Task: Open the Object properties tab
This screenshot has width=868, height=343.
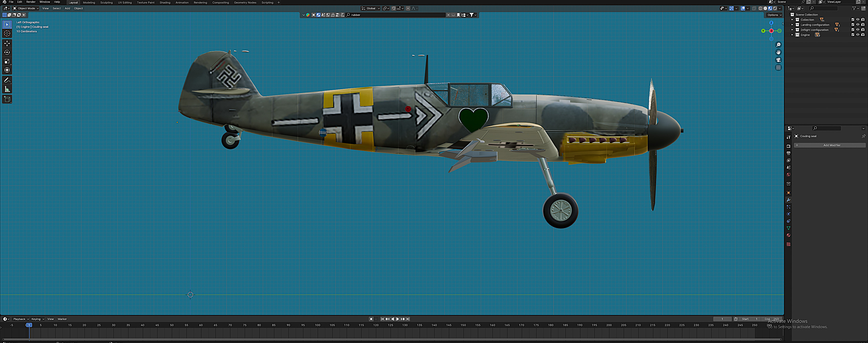Action: pyautogui.click(x=789, y=192)
